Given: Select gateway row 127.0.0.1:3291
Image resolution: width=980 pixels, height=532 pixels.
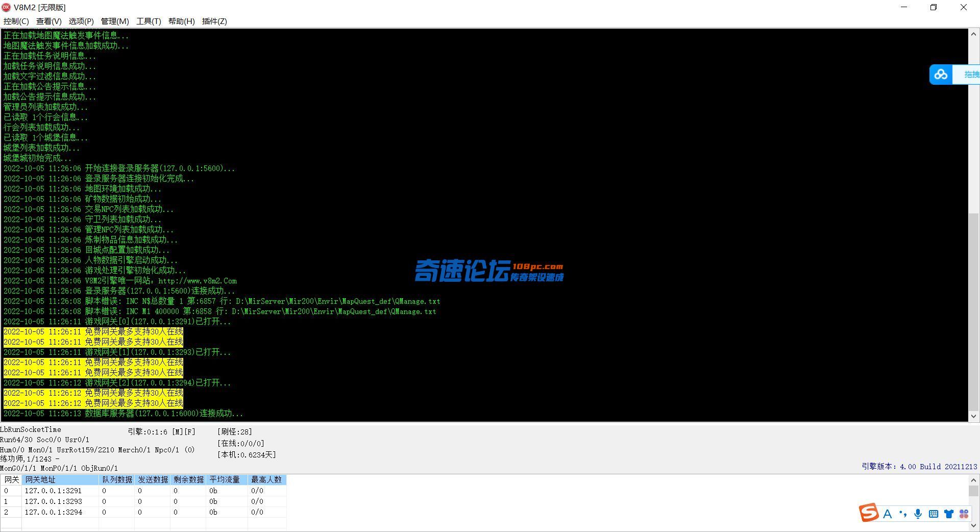Looking at the screenshot, I should point(143,491).
